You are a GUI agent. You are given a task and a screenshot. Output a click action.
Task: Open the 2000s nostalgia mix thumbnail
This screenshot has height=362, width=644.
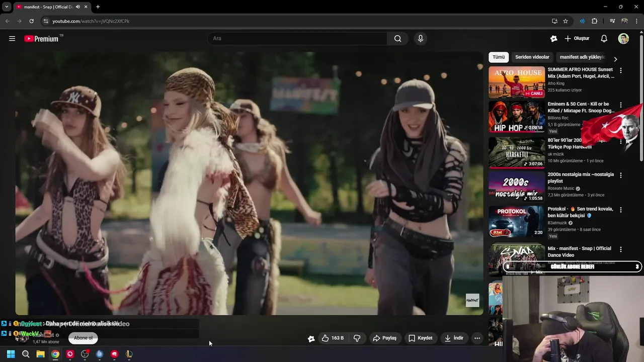[517, 187]
